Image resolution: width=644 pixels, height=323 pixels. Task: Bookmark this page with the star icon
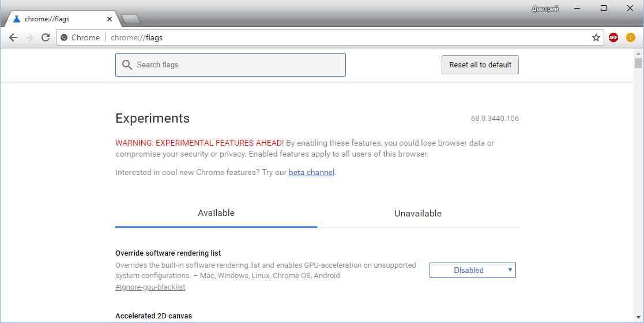[596, 37]
